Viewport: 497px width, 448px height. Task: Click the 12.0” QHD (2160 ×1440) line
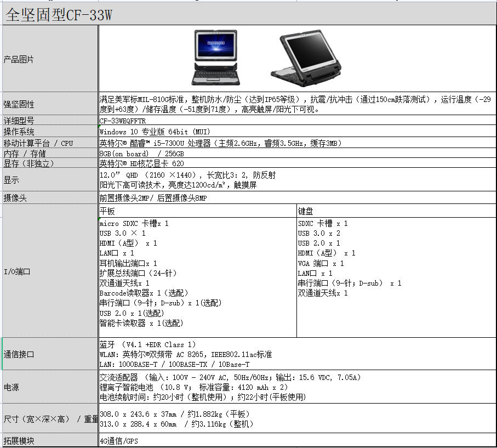(x=187, y=175)
